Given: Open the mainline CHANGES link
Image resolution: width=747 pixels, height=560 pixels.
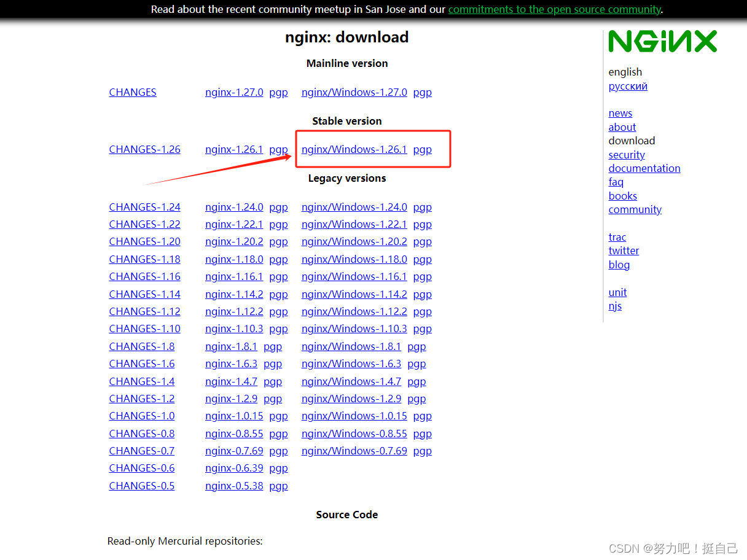Looking at the screenshot, I should point(133,92).
